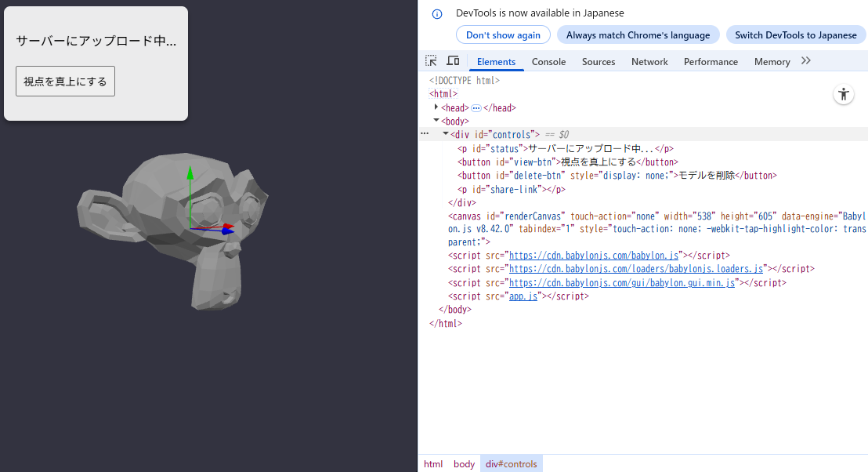This screenshot has width=868, height=472.
Task: Click the ellipsis icon beside the controls div row
Action: tap(425, 134)
